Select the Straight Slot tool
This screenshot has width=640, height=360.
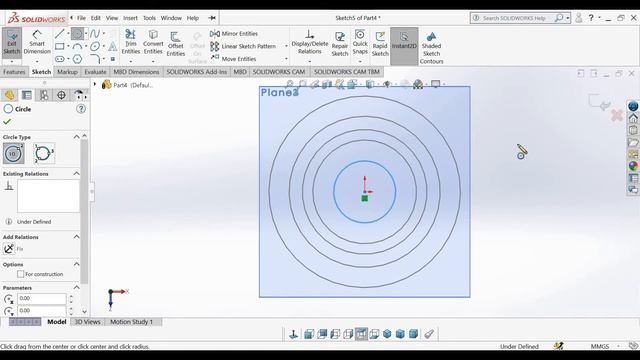[x=60, y=59]
